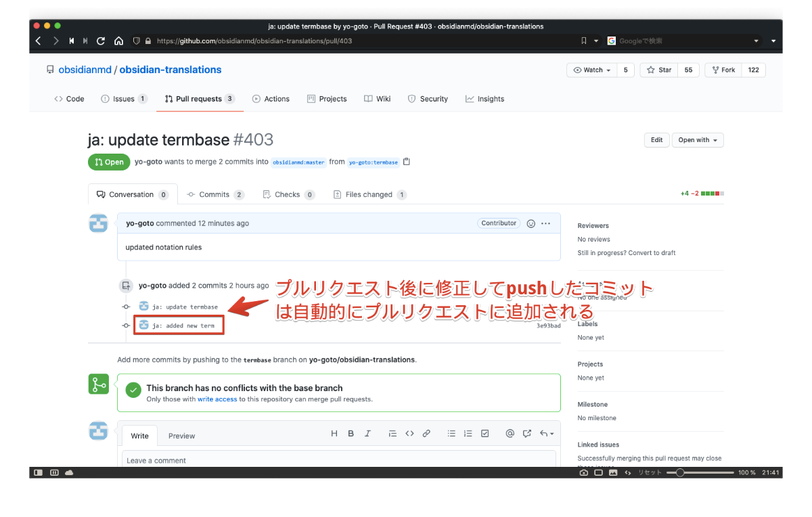Click the browser forward arrow
Viewport: 812px width, 517px height.
point(55,41)
